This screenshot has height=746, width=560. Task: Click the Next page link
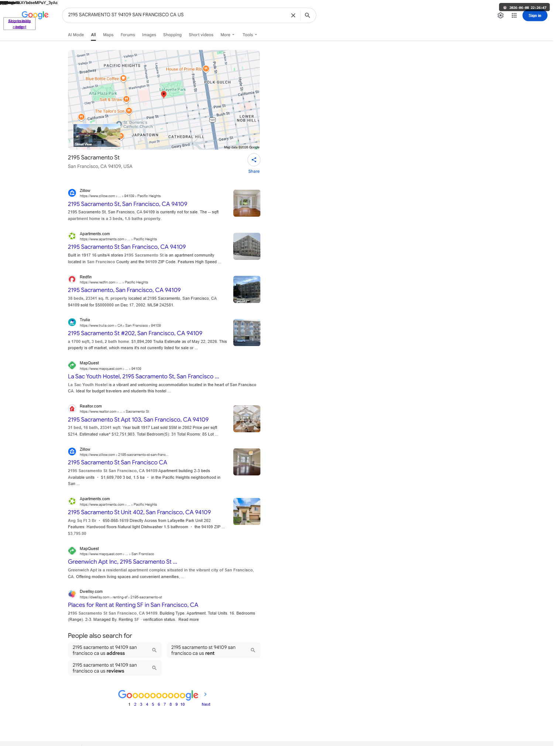tap(206, 704)
